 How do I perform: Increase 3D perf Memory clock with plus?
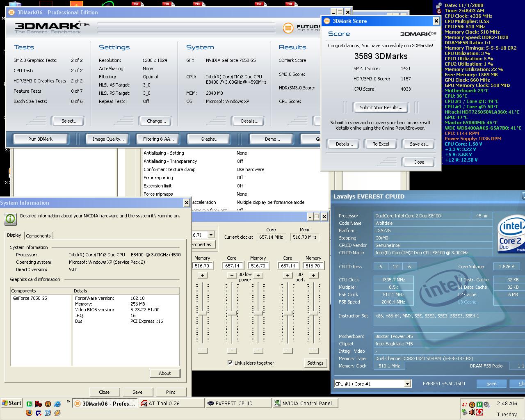[x=313, y=275]
